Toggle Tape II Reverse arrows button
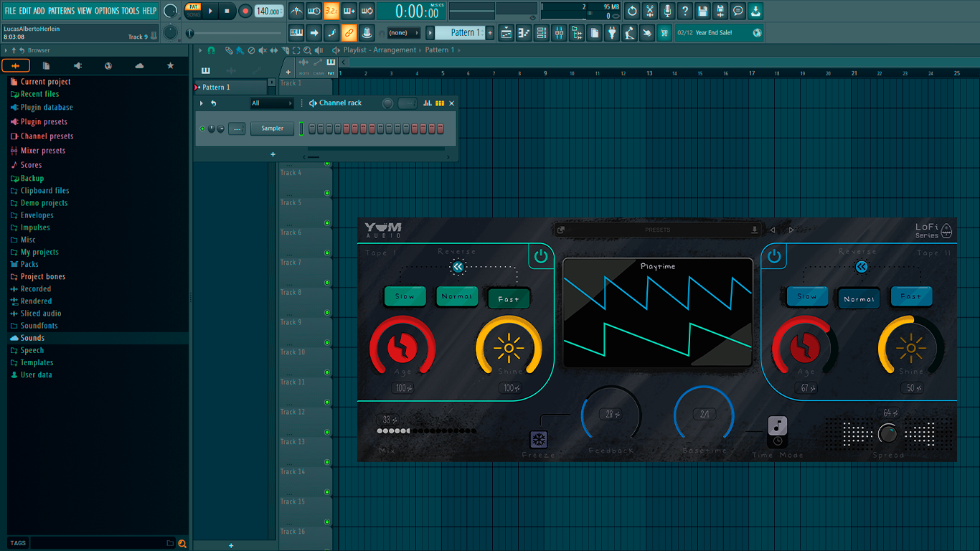Image resolution: width=980 pixels, height=551 pixels. 862,267
